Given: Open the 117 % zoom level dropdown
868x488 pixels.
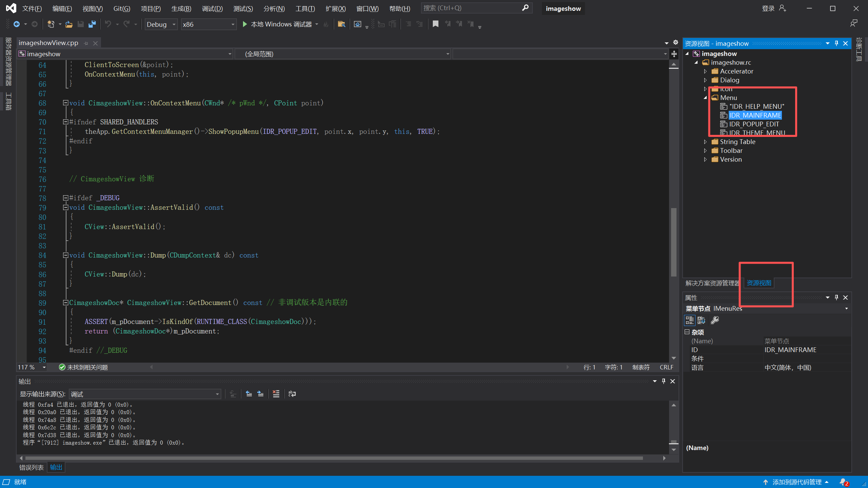Looking at the screenshot, I should 32,367.
